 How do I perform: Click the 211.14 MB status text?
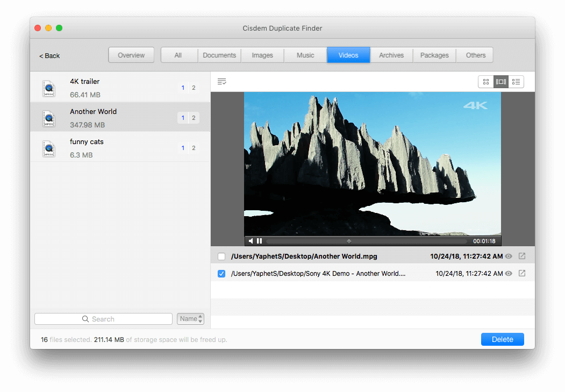(x=109, y=339)
